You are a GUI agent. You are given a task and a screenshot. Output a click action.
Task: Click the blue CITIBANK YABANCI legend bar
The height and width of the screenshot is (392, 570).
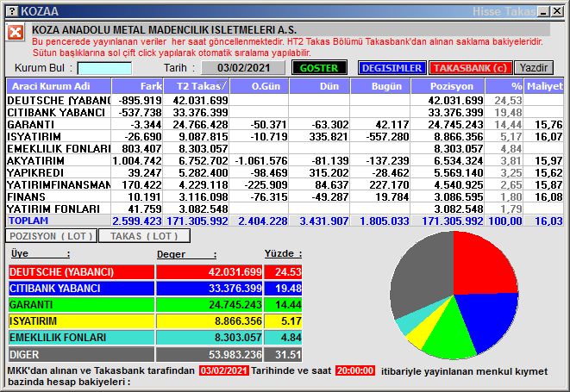[81, 288]
